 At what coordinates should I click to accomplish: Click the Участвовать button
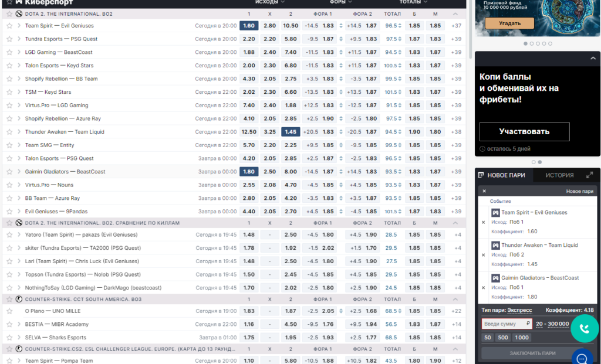pos(524,132)
